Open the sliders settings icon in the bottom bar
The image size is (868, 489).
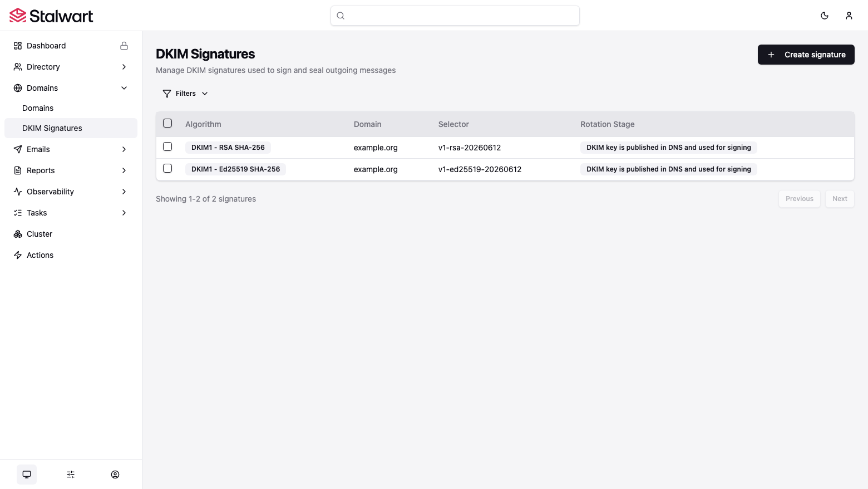click(71, 475)
